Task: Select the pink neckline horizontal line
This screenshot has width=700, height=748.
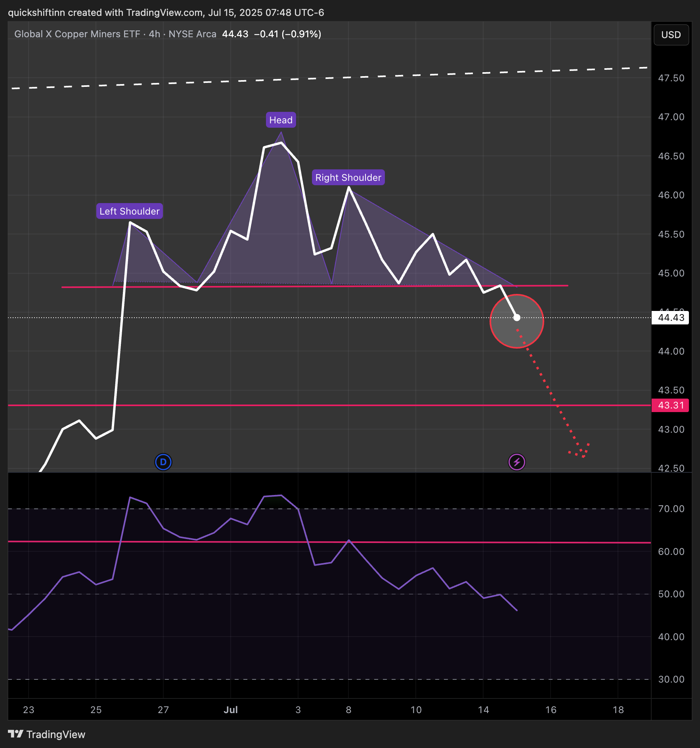Action: (315, 286)
